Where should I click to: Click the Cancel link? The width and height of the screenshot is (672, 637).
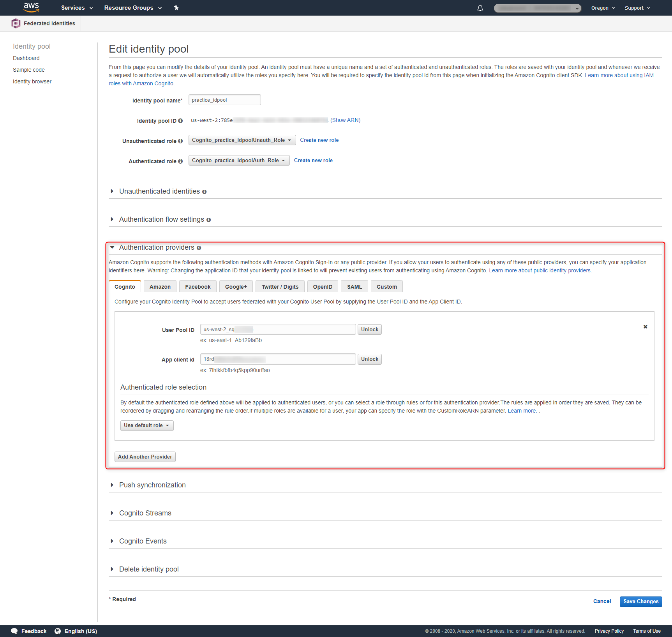point(602,602)
